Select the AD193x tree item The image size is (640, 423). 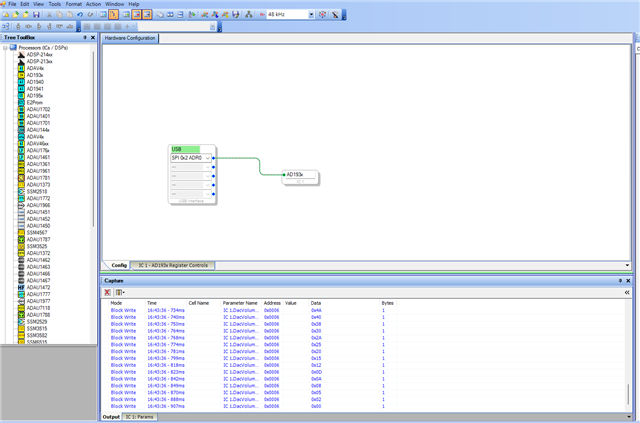coord(35,75)
